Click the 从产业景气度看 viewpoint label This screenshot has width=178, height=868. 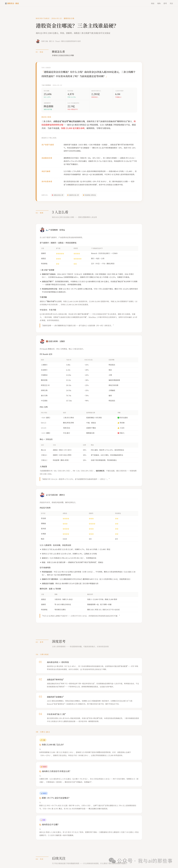tap(47, 145)
